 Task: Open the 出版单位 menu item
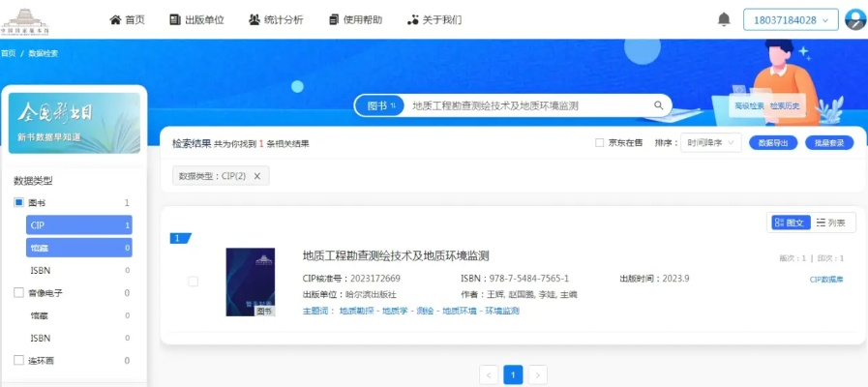coord(196,19)
